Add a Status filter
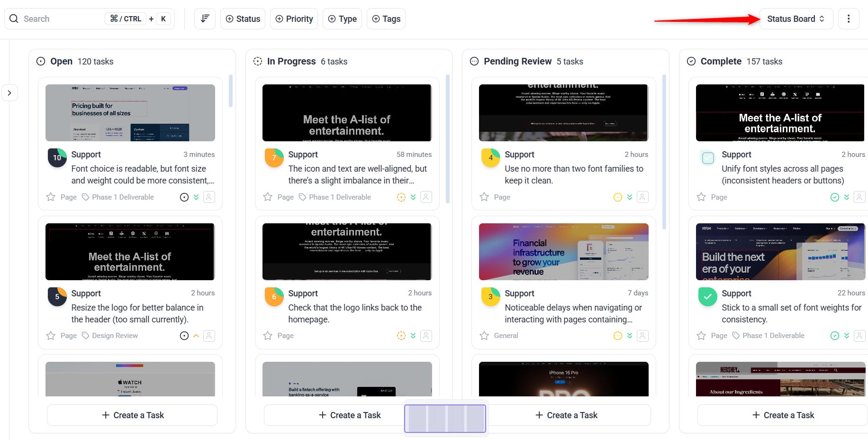868x440 pixels. (243, 19)
